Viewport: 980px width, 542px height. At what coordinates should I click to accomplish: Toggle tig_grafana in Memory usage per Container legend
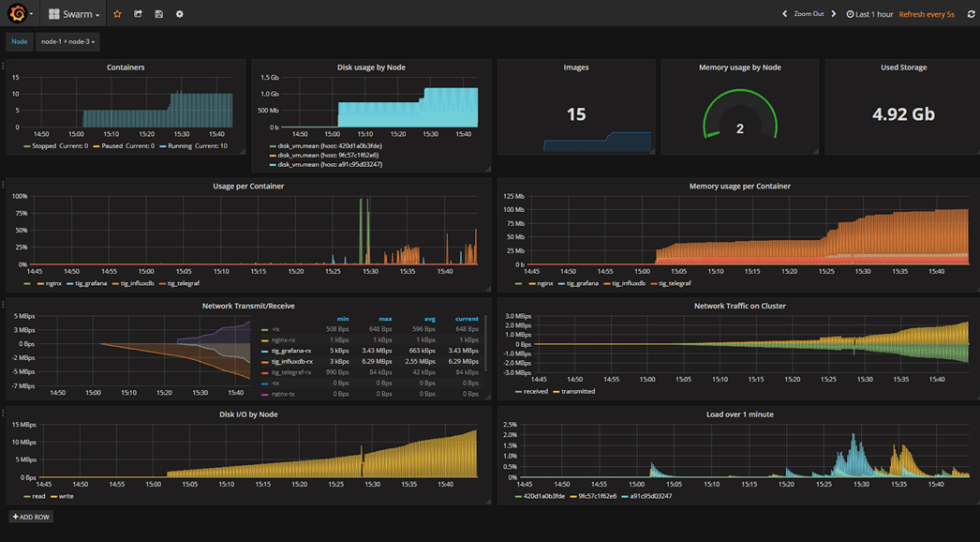582,283
